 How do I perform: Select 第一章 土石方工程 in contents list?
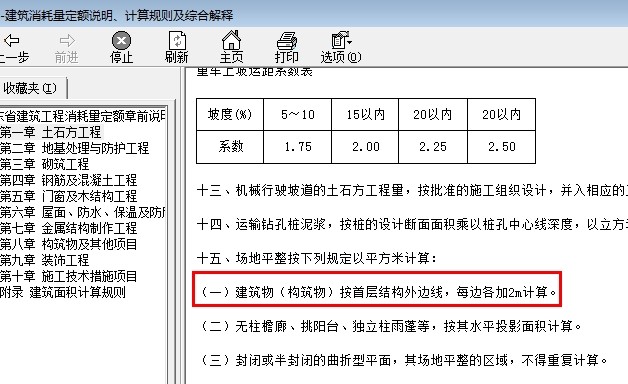tap(51, 132)
